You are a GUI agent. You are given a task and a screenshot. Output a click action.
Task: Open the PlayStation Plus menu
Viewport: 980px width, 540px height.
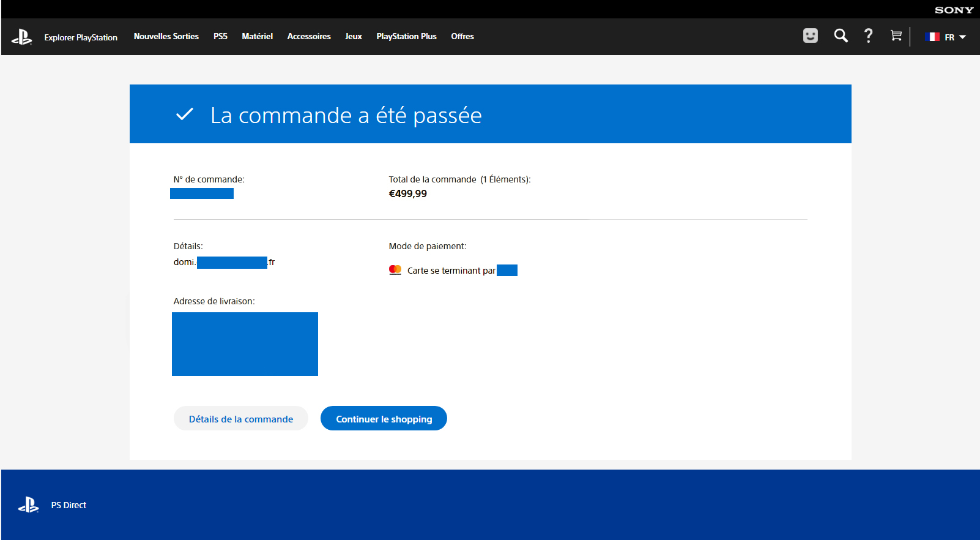click(x=406, y=37)
